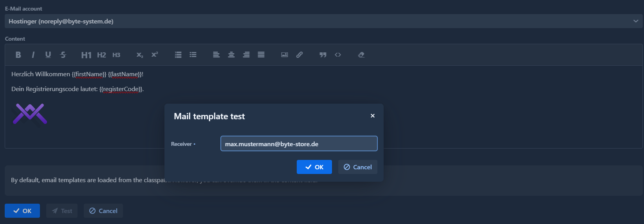Cancel the Mail template test dialog
This screenshot has width=644, height=224.
tap(358, 167)
